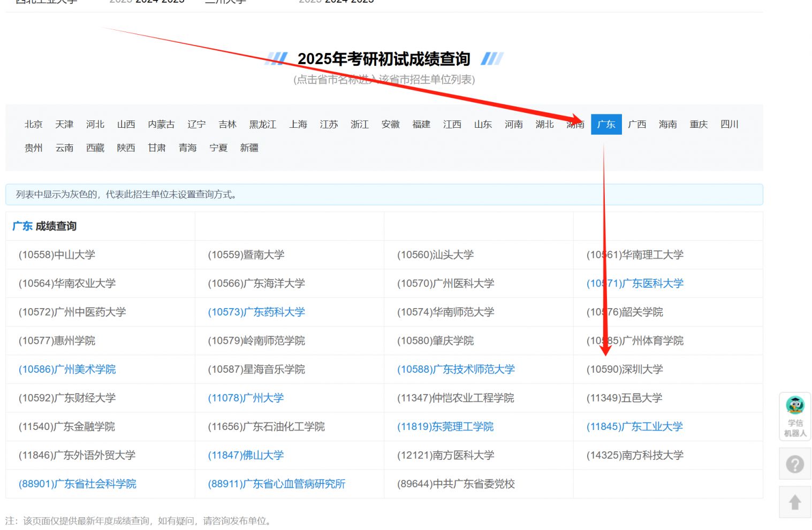This screenshot has height=530, width=812.
Task: Select the 北京 province tab
Action: pos(34,124)
